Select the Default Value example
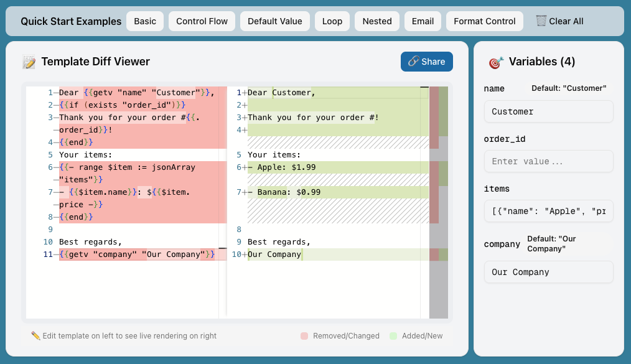631x364 pixels. (274, 21)
